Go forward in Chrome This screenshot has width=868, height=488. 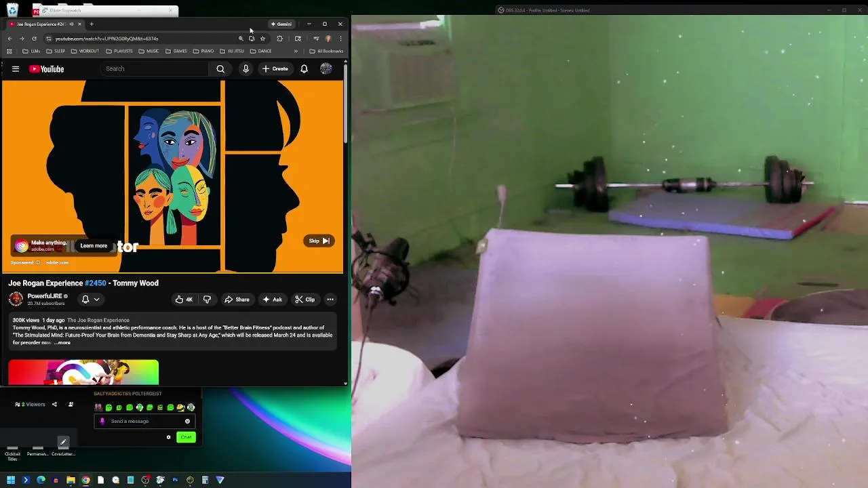tap(22, 39)
